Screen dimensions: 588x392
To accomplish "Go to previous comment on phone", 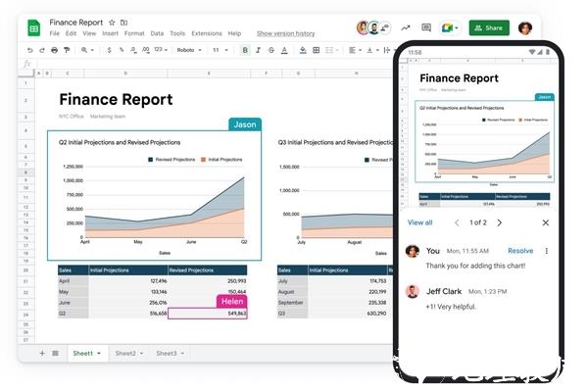I will pyautogui.click(x=457, y=222).
